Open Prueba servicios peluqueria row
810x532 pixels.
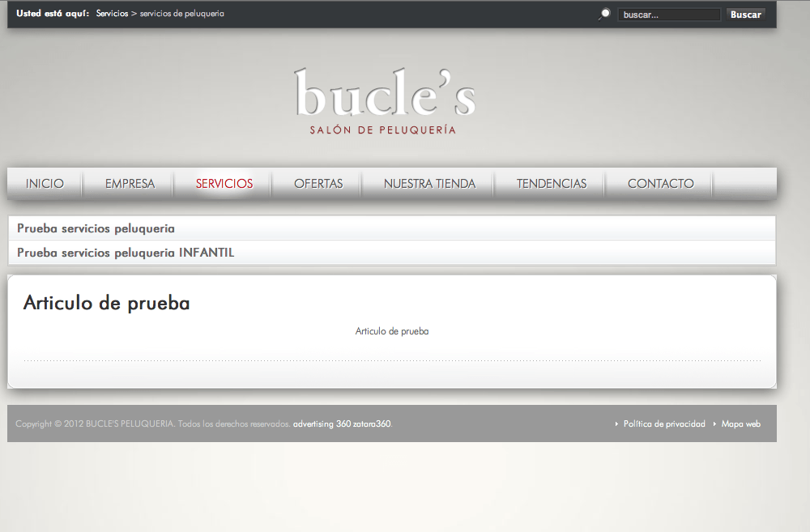[391, 228]
